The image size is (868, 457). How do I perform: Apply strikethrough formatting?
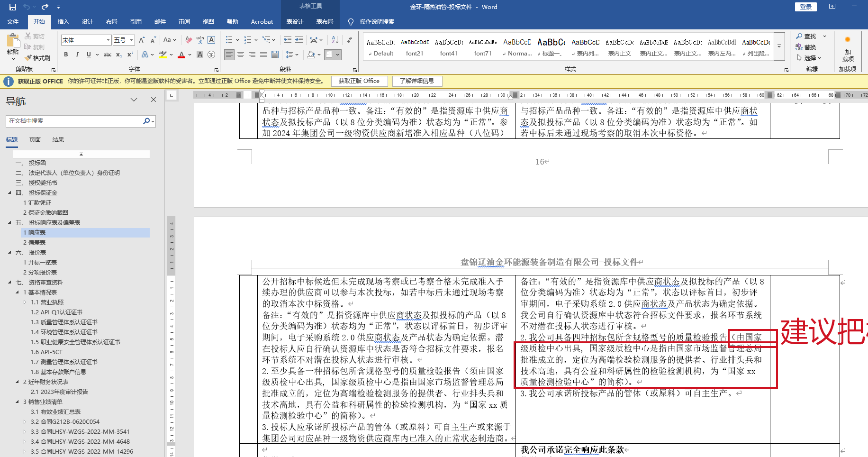[108, 55]
